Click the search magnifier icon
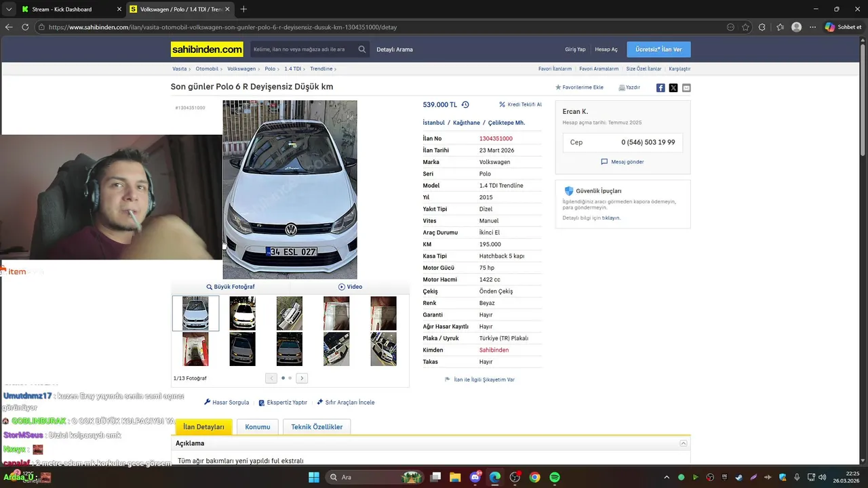This screenshot has width=868, height=488. [x=362, y=49]
